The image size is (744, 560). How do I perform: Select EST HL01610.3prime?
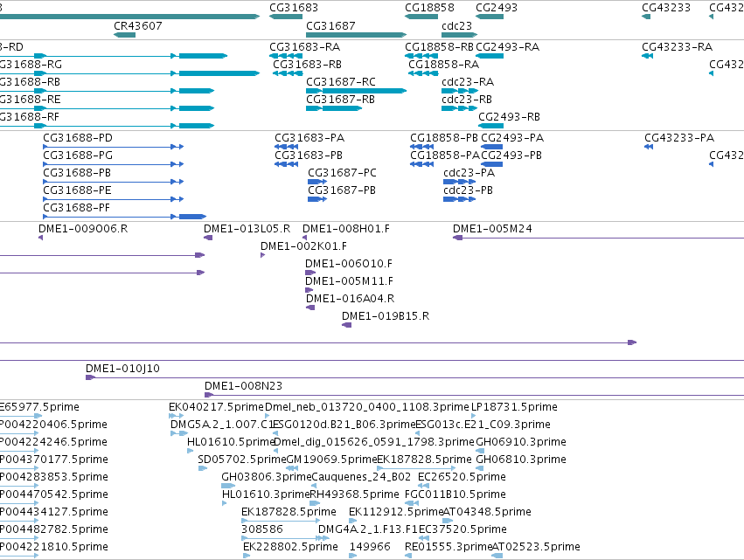pyautogui.click(x=266, y=494)
